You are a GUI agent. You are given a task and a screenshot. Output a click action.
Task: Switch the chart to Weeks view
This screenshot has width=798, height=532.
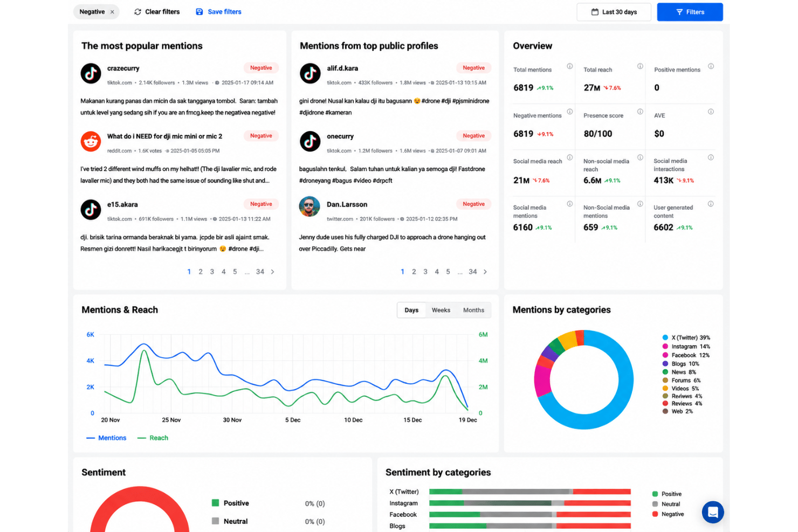(441, 310)
